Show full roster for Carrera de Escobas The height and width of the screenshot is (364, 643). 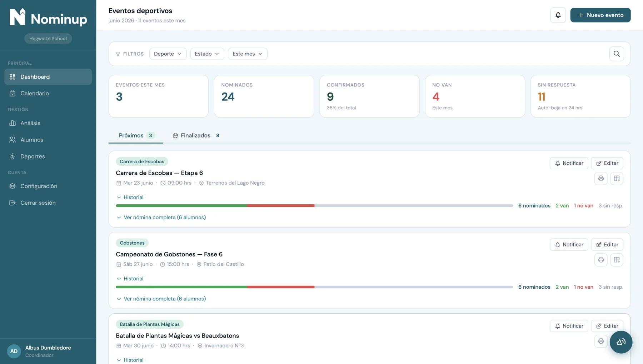[x=161, y=218]
